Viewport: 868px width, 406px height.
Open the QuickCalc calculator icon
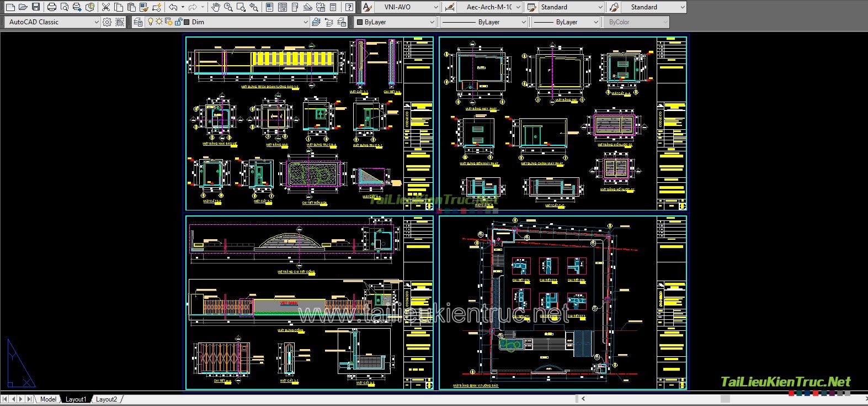coord(333,7)
